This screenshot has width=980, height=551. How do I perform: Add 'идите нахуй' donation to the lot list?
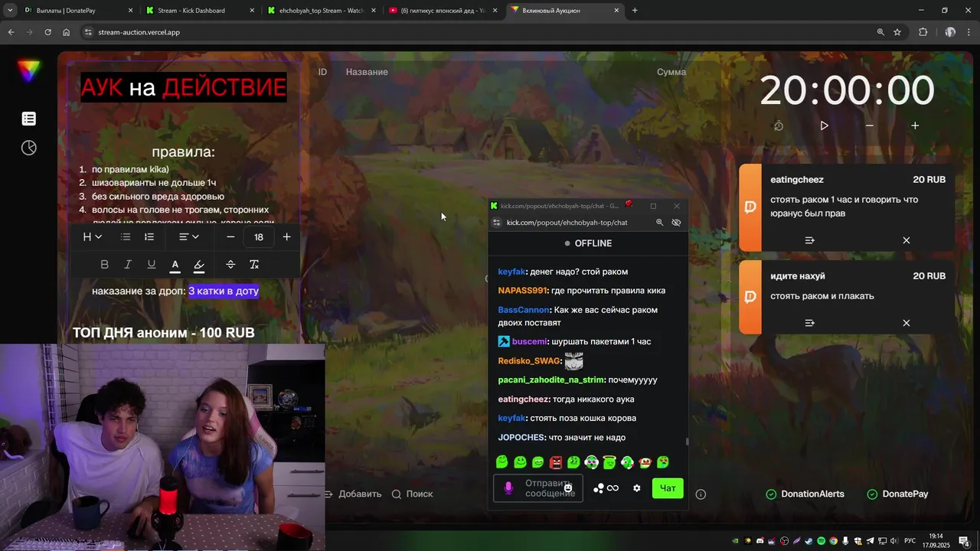pos(809,323)
